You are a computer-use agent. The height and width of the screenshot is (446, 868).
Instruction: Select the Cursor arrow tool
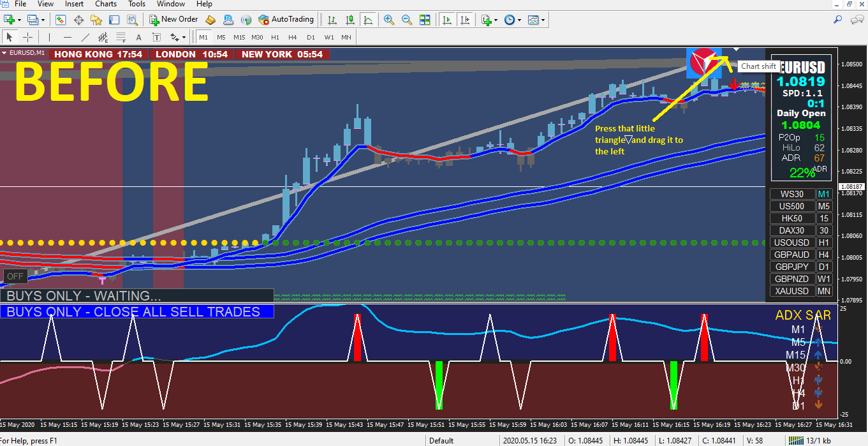click(10, 37)
